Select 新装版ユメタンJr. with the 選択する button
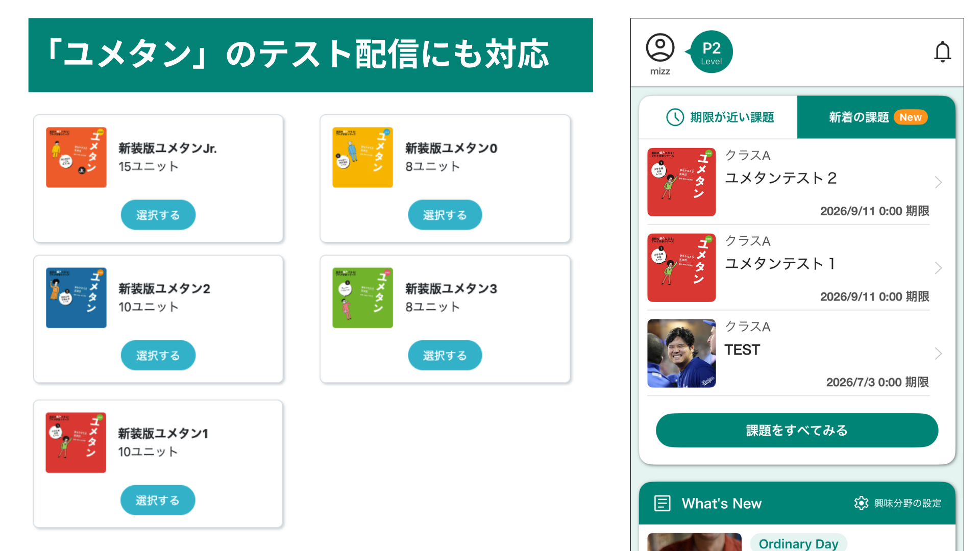 click(158, 215)
